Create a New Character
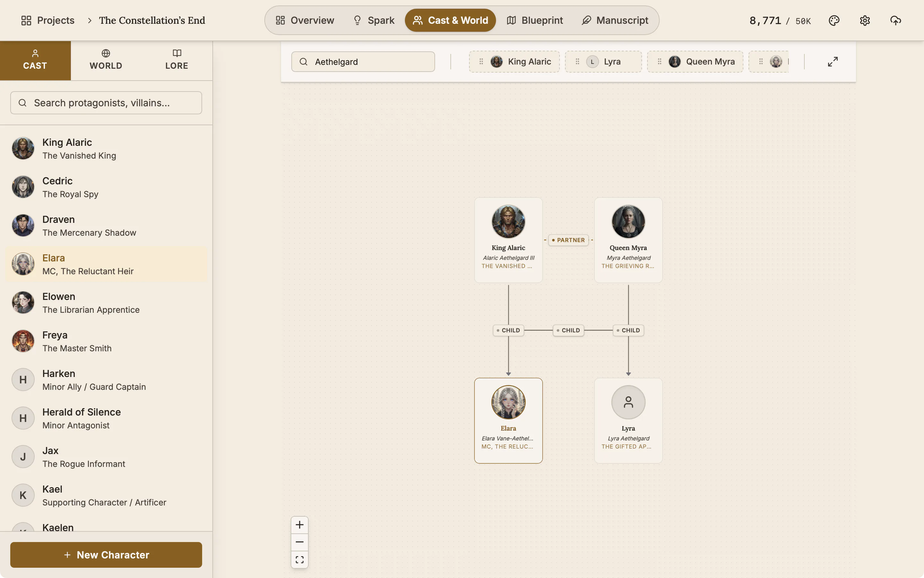This screenshot has height=578, width=924. click(x=106, y=555)
